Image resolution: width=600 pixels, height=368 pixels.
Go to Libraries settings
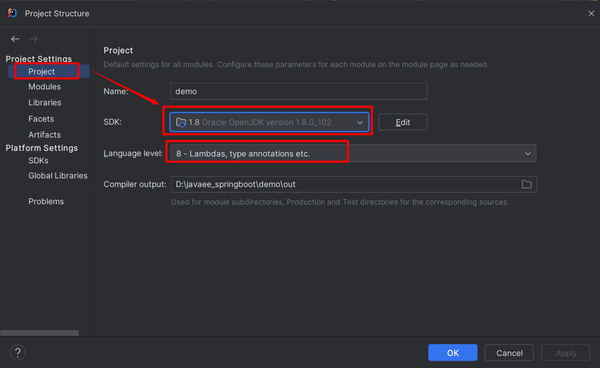45,103
